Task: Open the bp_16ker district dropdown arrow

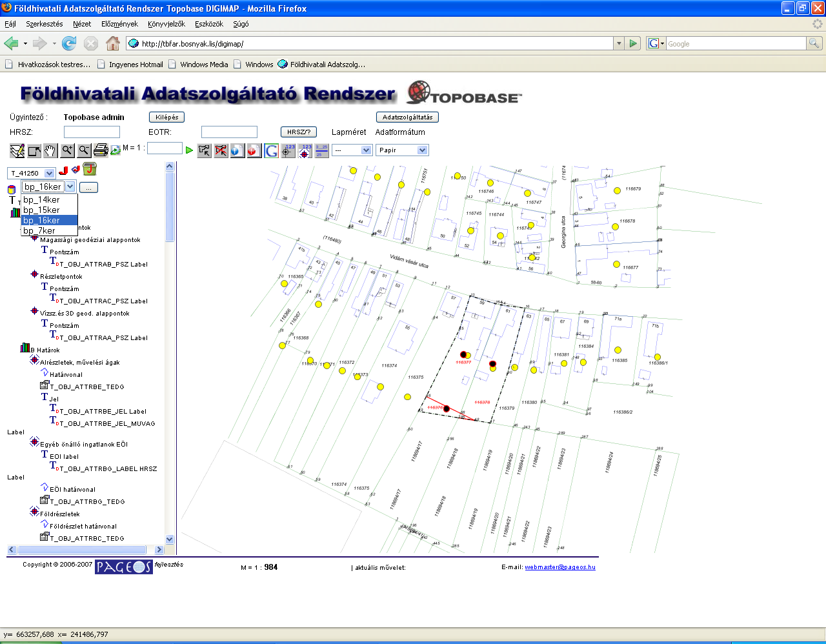Action: pos(70,186)
